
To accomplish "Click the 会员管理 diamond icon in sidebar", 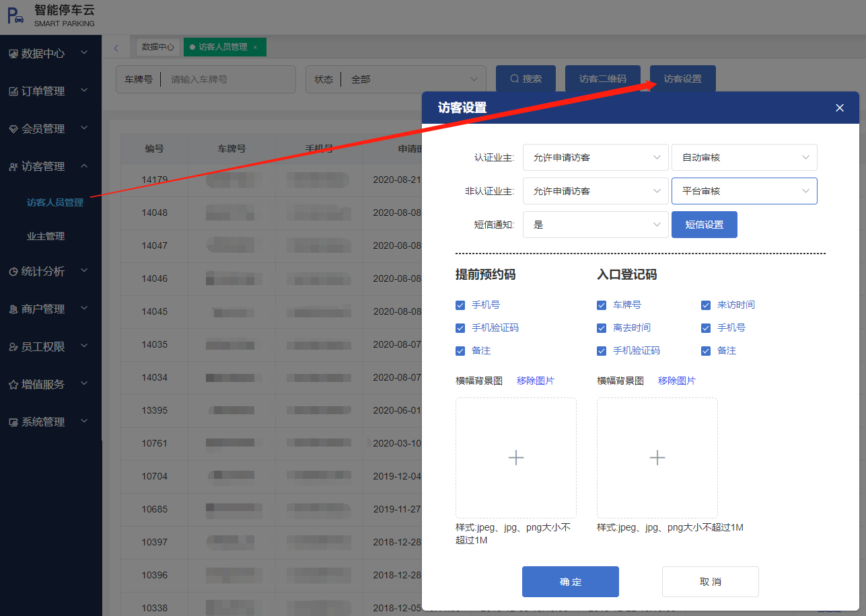I will point(13,129).
